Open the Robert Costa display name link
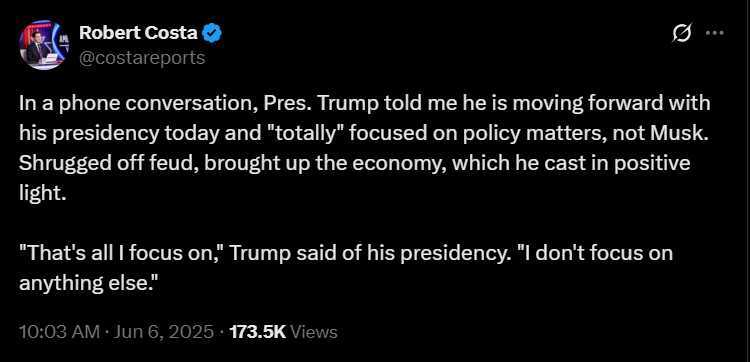The image size is (750, 362). pos(138,33)
